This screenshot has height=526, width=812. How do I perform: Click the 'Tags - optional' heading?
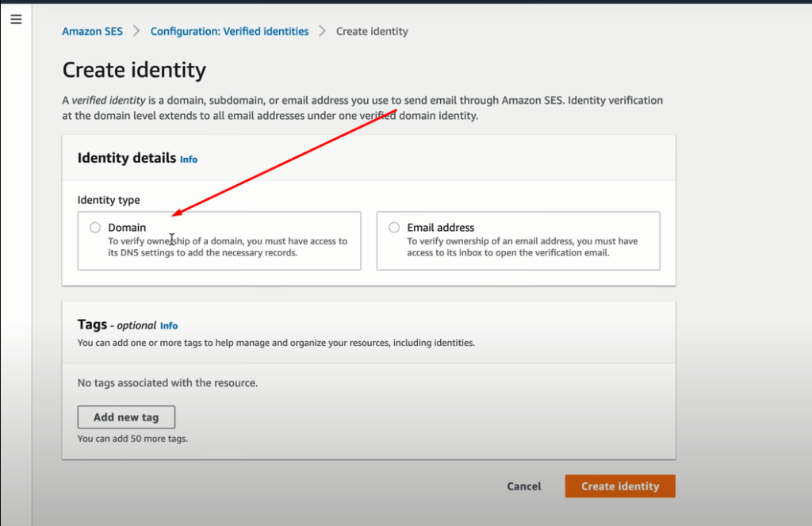[x=117, y=325]
